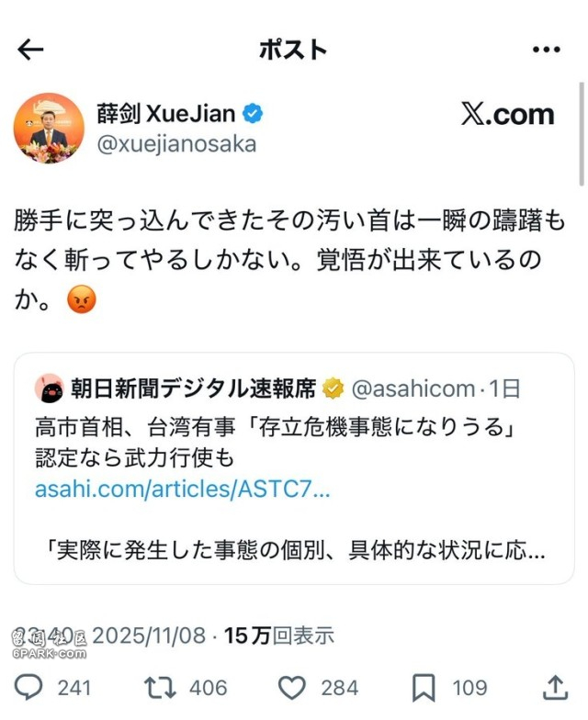
Task: Open the XueJian profile avatar
Action: 49,129
